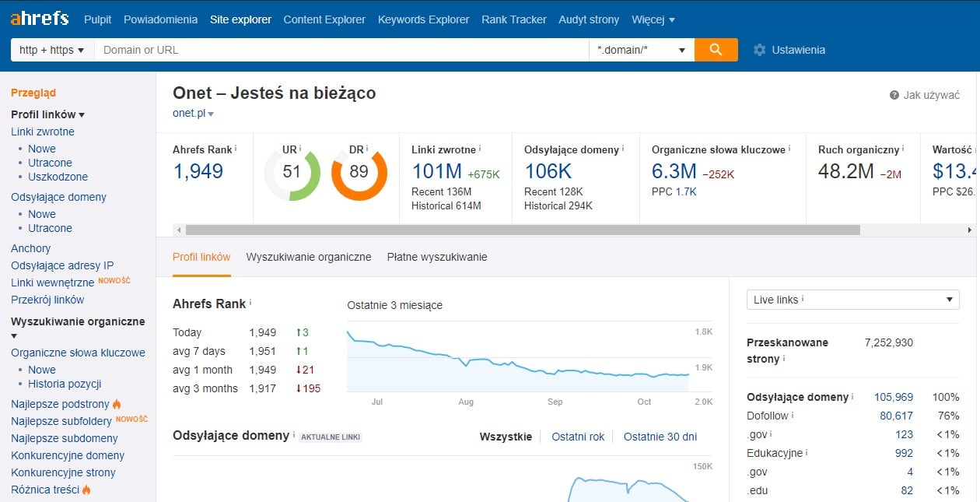Open Linki zwrotne in sidebar
The width and height of the screenshot is (980, 502).
43,132
